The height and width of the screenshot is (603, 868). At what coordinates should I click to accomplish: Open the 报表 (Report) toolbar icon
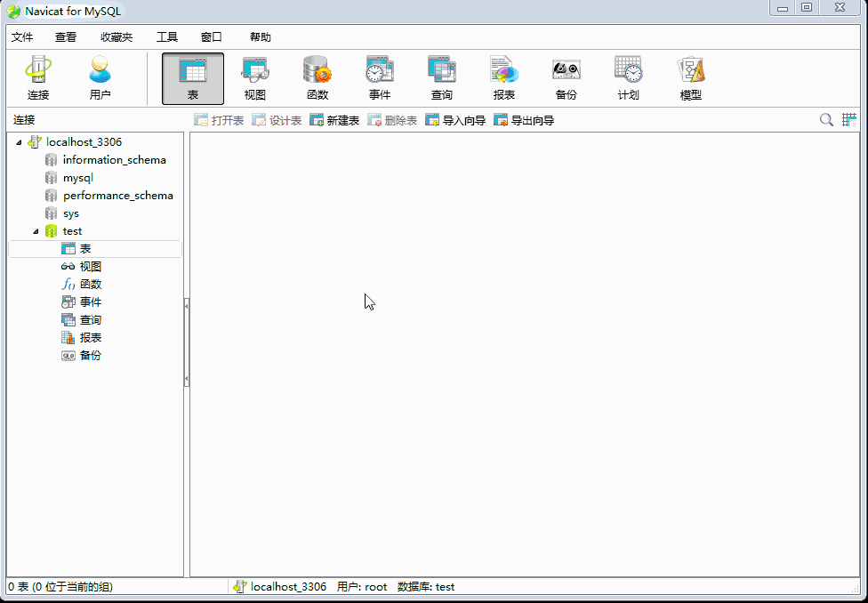504,78
